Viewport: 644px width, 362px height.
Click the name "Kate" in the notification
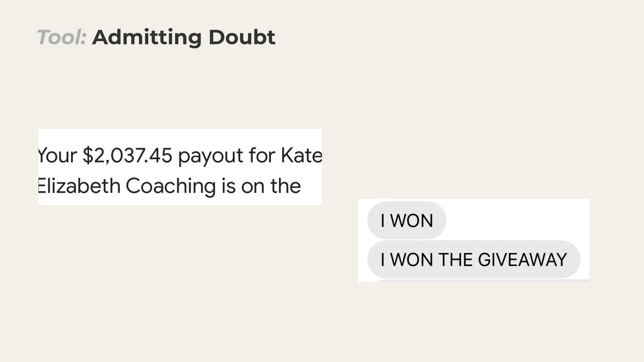click(x=301, y=155)
